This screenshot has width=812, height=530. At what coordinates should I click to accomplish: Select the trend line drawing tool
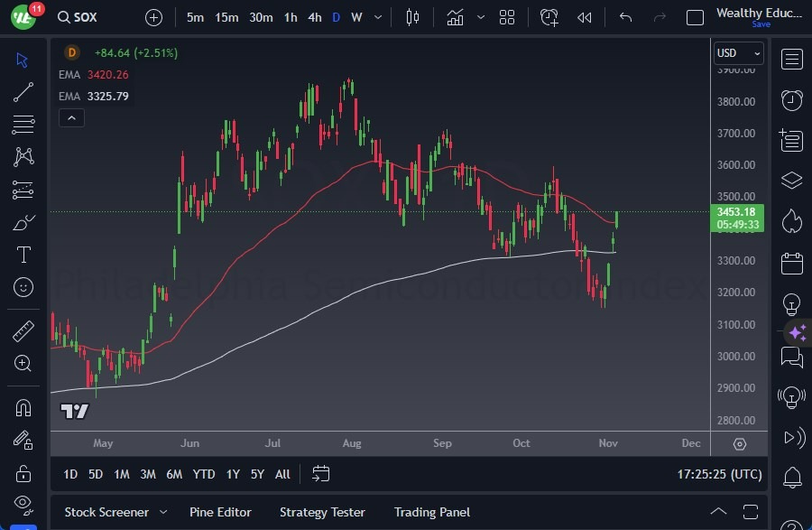pos(23,92)
